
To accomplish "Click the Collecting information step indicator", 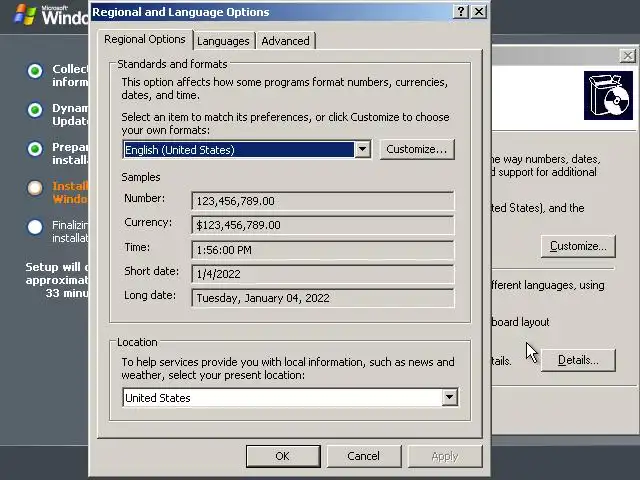I will [35, 71].
